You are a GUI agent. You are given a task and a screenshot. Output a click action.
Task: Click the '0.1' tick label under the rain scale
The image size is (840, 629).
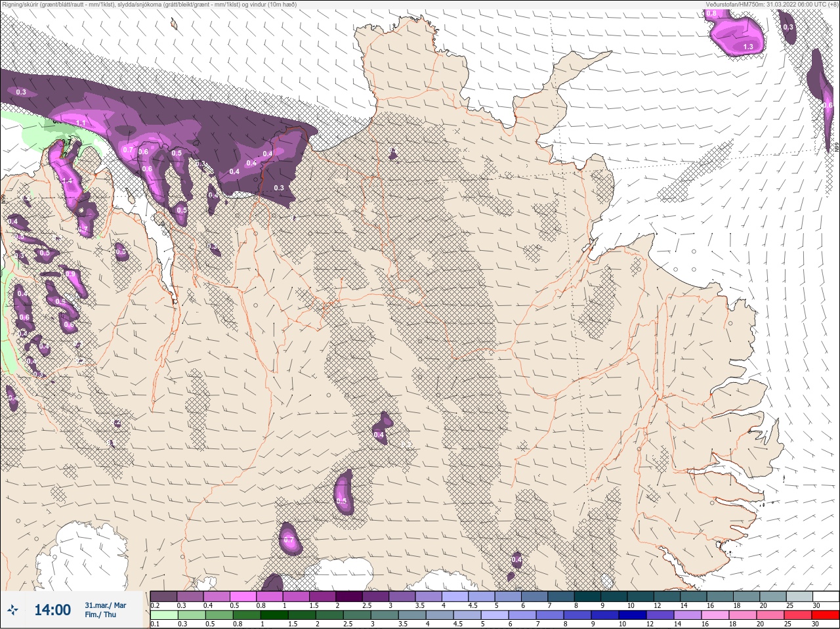[155, 624]
